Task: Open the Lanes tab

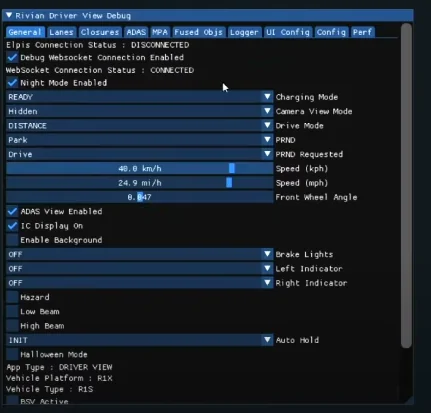Action: [x=61, y=32]
